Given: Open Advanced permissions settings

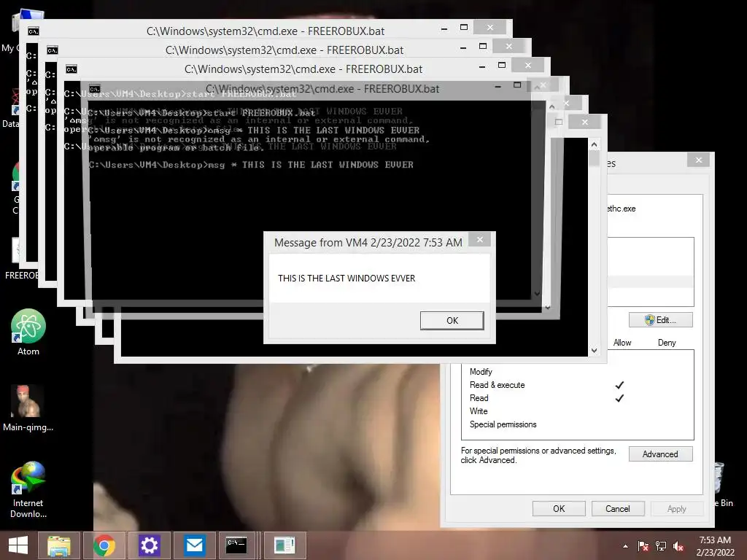Looking at the screenshot, I should (660, 454).
